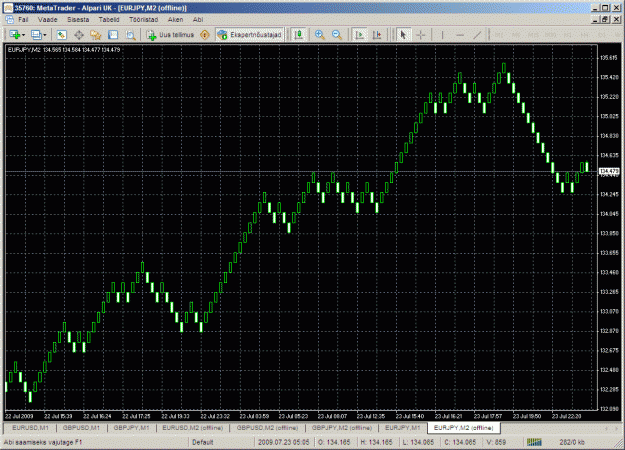
Task: Create a new chart with the toolbar icon
Action: coord(15,35)
